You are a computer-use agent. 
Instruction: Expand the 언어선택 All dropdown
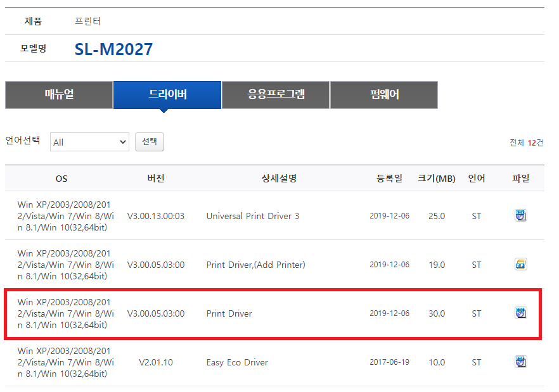(x=89, y=142)
